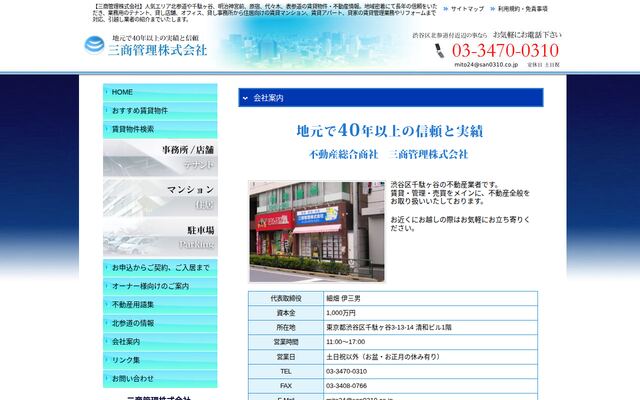Viewport: 640px width, 400px height.
Task: Click the 三商管理株式会社 logo globe icon
Action: [94, 44]
